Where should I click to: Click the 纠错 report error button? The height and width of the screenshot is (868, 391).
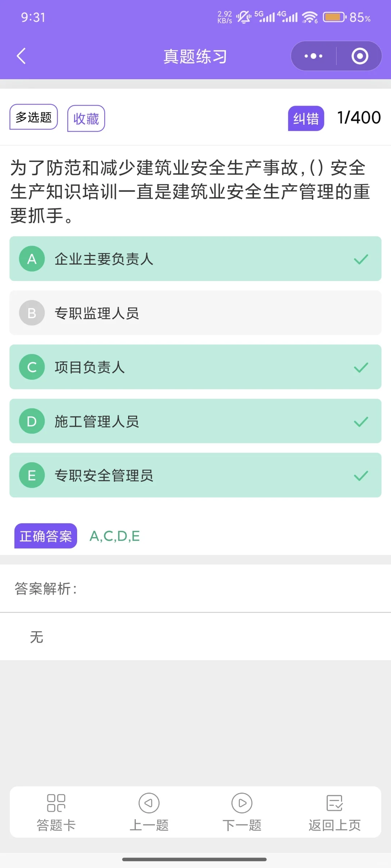point(306,118)
